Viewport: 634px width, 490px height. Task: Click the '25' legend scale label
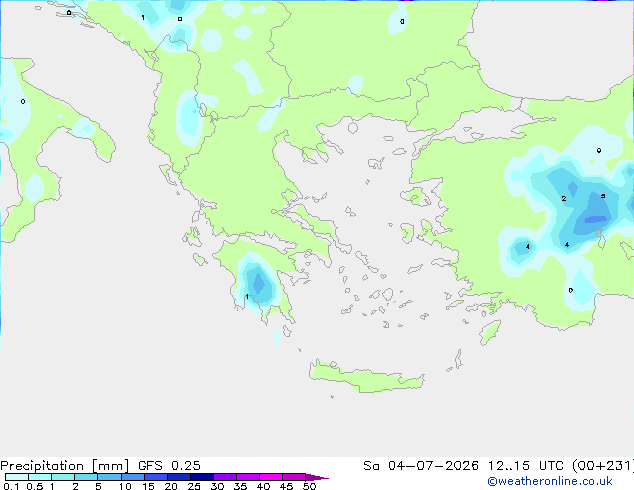point(194,486)
